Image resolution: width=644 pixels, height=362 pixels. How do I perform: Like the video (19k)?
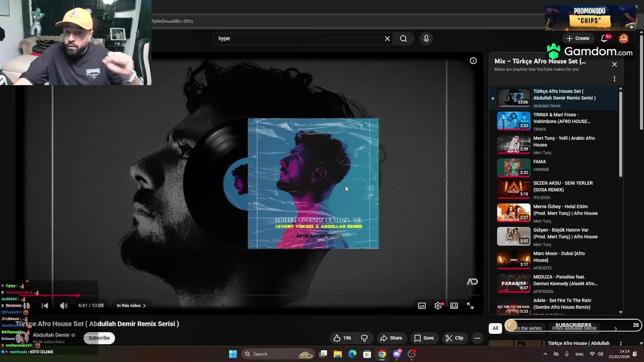tap(342, 338)
